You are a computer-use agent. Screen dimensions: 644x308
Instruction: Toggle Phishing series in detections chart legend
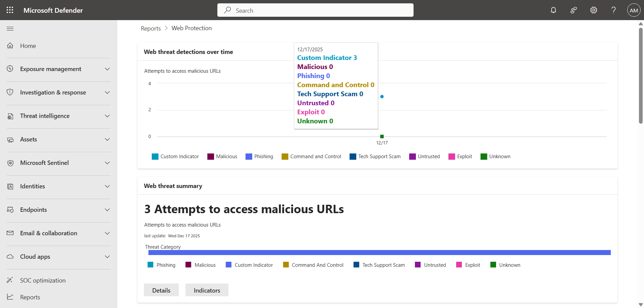coord(259,157)
